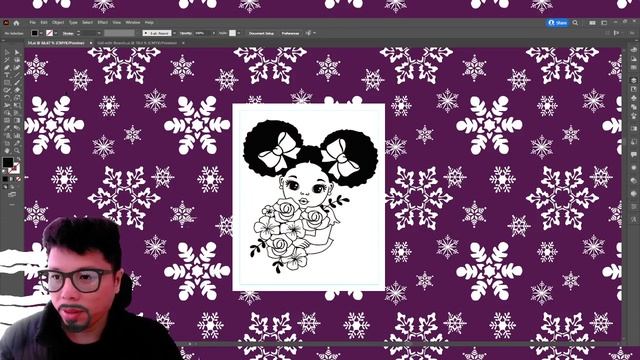Select the Line Segment tool
The image size is (640, 360).
(17, 75)
